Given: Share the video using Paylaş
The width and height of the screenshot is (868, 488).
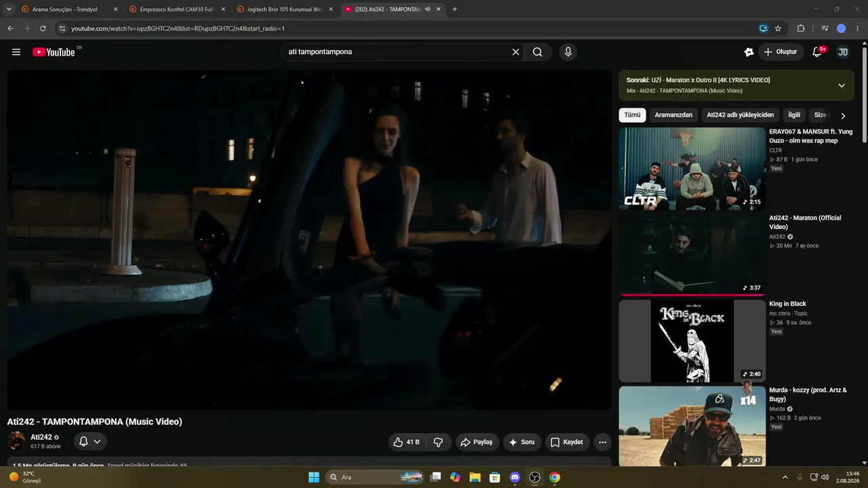Looking at the screenshot, I should 477,442.
